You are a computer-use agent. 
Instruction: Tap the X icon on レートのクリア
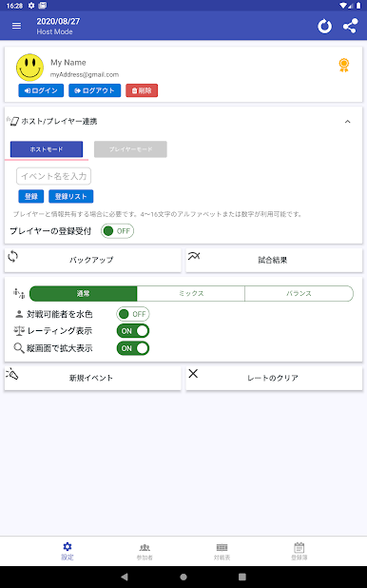click(193, 374)
